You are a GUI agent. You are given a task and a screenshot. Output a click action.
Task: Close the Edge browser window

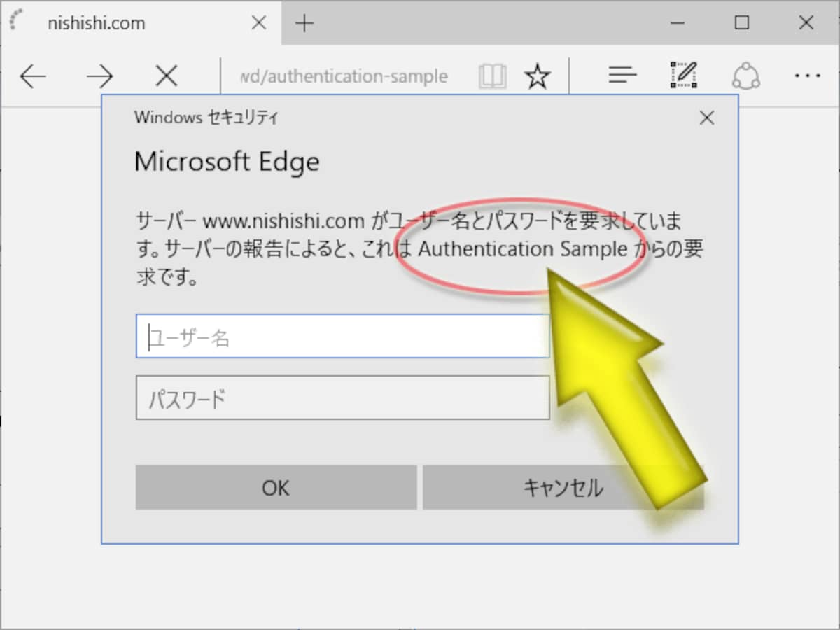coord(806,23)
